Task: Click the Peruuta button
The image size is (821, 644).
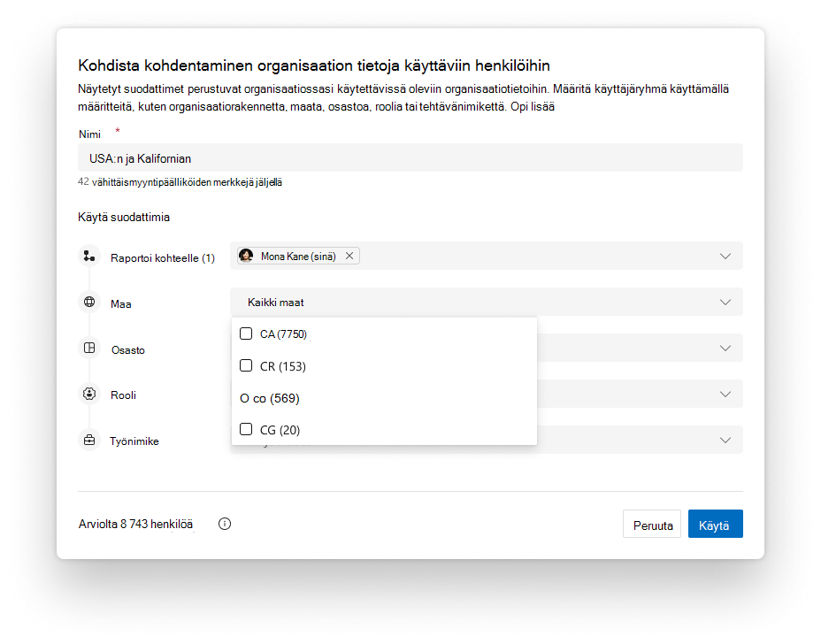Action: (x=652, y=524)
